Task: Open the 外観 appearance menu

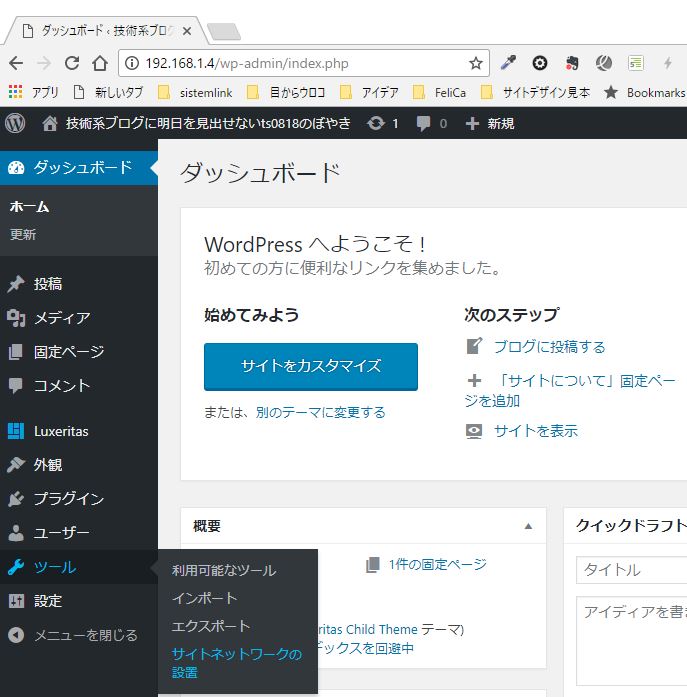Action: pyautogui.click(x=79, y=465)
